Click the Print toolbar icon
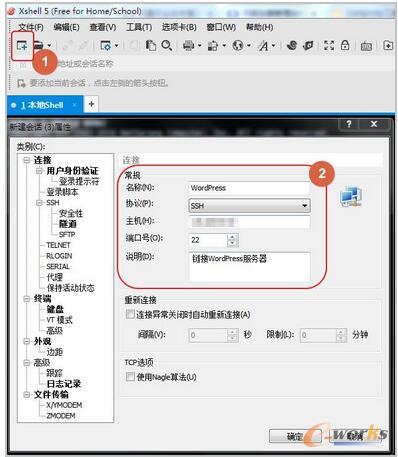Screen dimensions: 398x457 click(189, 45)
